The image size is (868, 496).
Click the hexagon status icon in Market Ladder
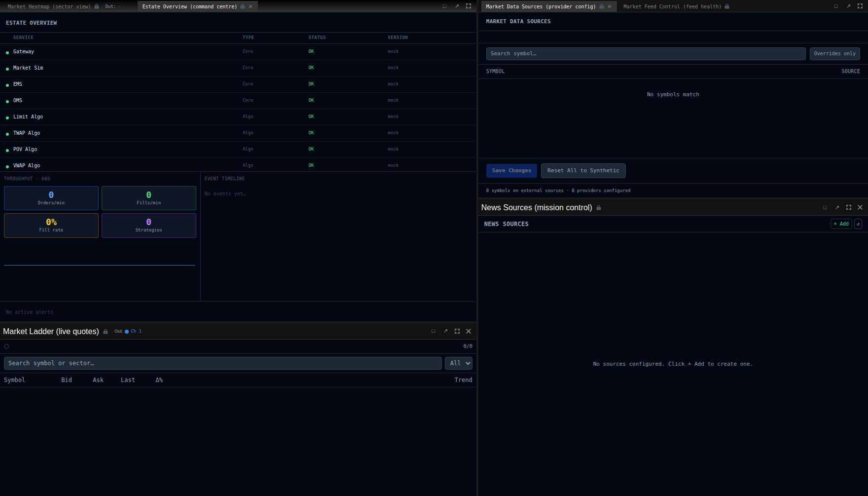pos(6,346)
